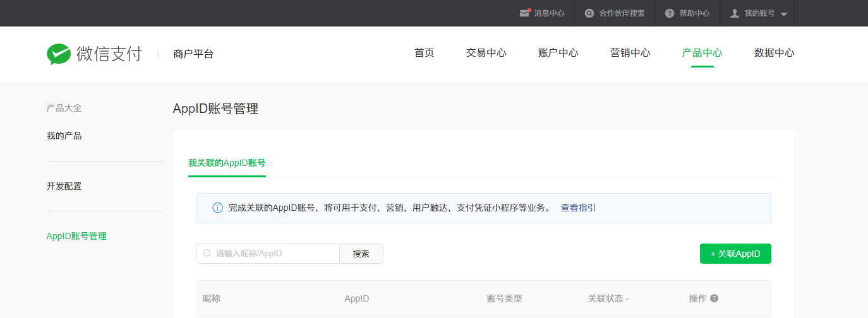The image size is (868, 318).
Task: Click the 产品大全 sidebar heading
Action: pos(64,108)
